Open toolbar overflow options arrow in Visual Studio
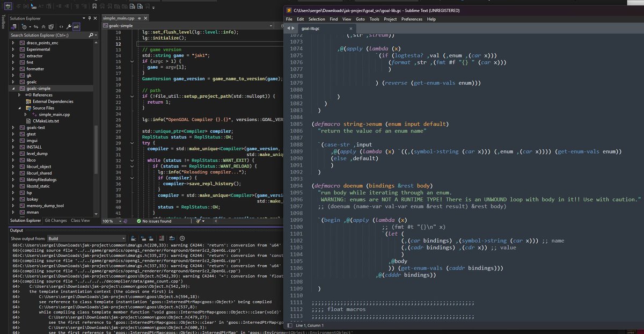This screenshot has height=334, width=644. (153, 8)
